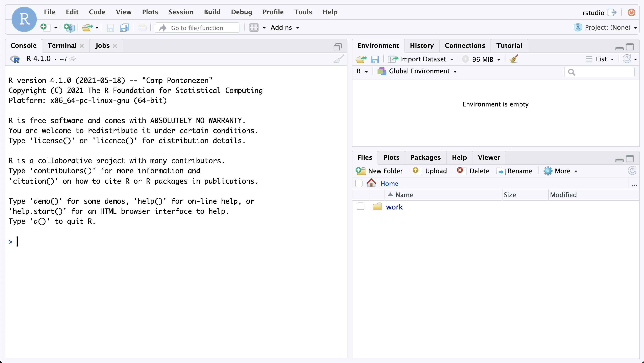This screenshot has height=363, width=644.
Task: Click the Save All documents icon
Action: pyautogui.click(x=124, y=28)
